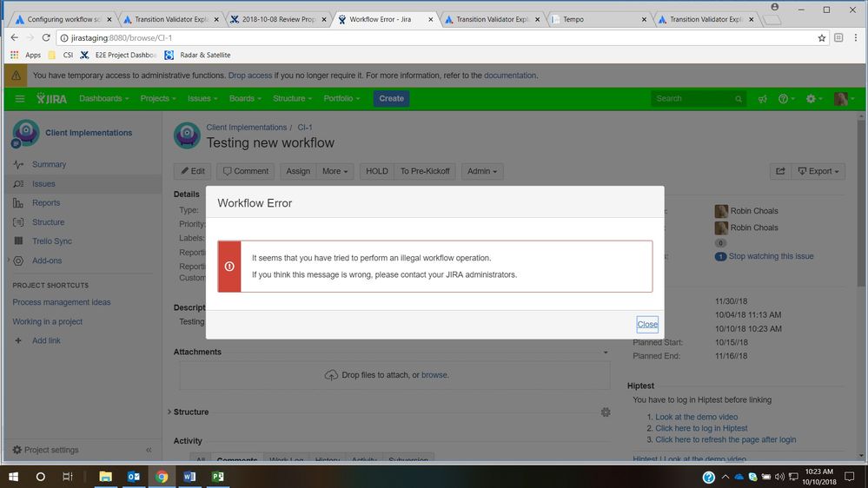
Task: Open the Admin dropdown
Action: pyautogui.click(x=481, y=171)
